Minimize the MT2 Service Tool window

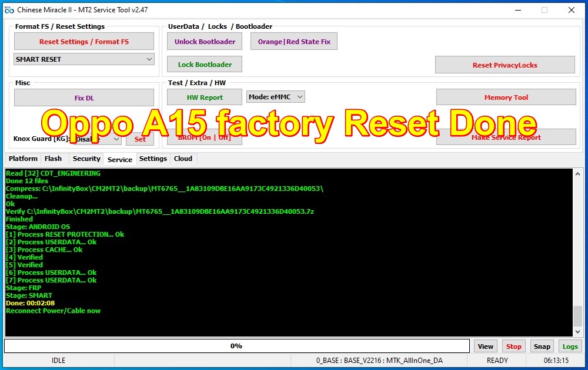click(x=518, y=10)
